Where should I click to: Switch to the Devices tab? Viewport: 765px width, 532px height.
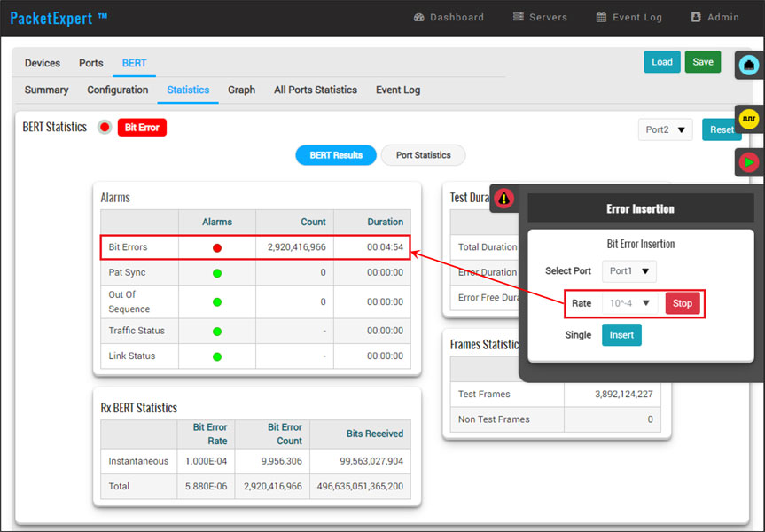pos(43,63)
